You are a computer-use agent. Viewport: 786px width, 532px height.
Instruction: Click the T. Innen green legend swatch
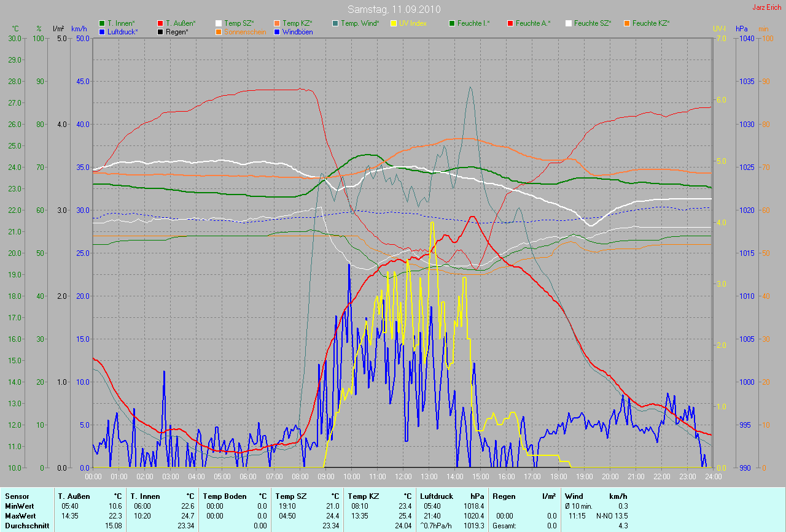102,23
